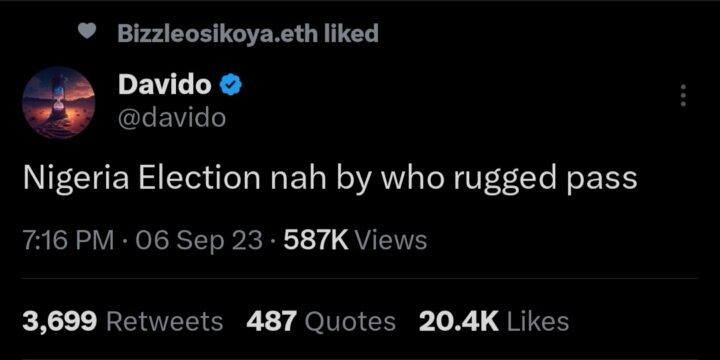Open the 20.4K Likes list

494,321
